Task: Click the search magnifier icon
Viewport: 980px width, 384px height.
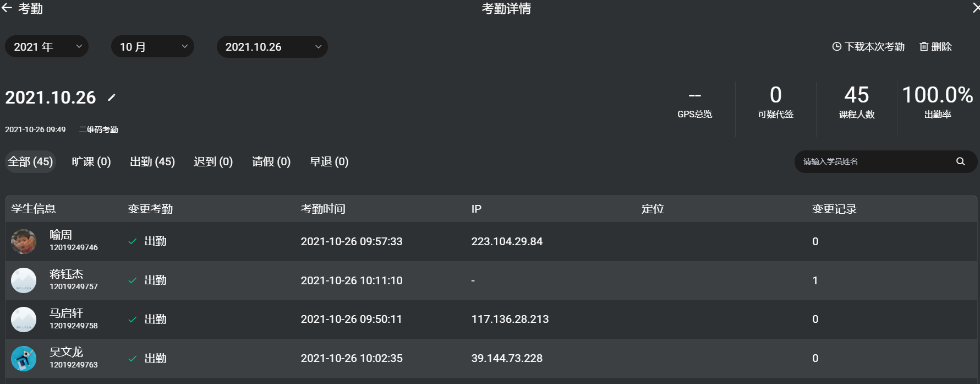Action: (960, 161)
